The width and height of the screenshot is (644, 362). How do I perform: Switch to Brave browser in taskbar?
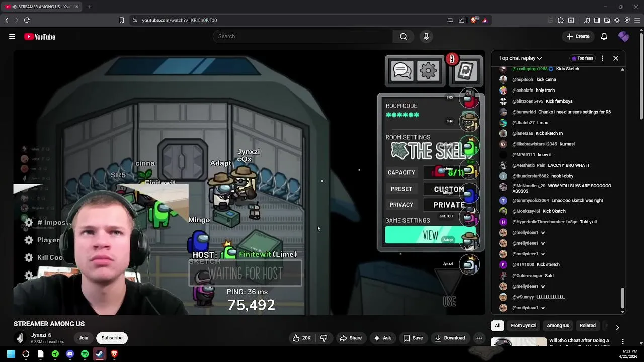click(x=114, y=354)
